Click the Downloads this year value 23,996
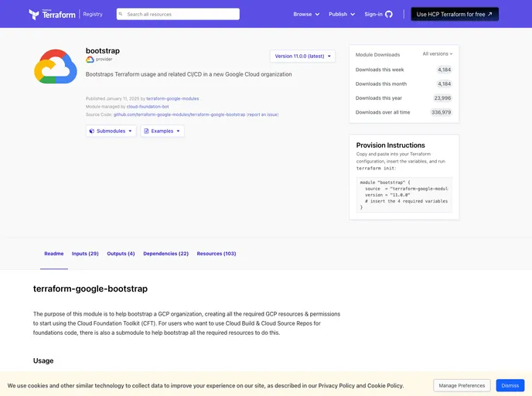 [x=442, y=98]
